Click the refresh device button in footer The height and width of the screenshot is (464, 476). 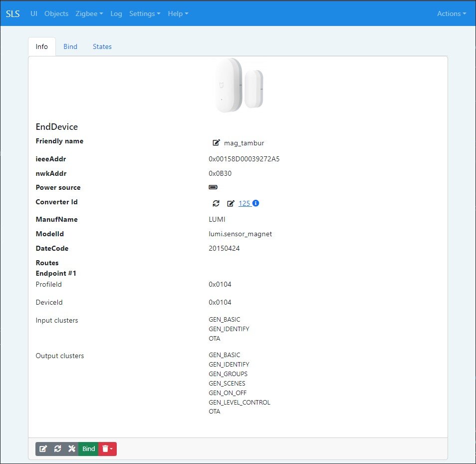point(57,449)
